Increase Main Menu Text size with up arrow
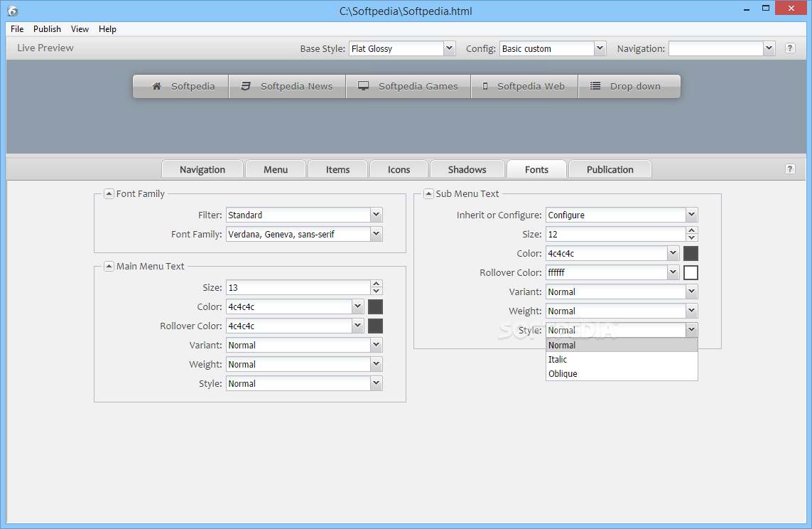 (x=377, y=284)
